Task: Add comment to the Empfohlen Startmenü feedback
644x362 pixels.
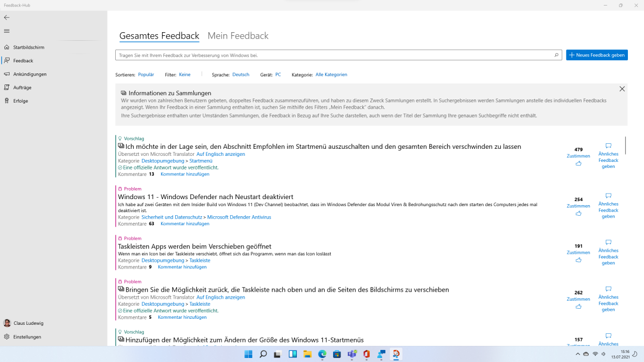Action: point(185,174)
